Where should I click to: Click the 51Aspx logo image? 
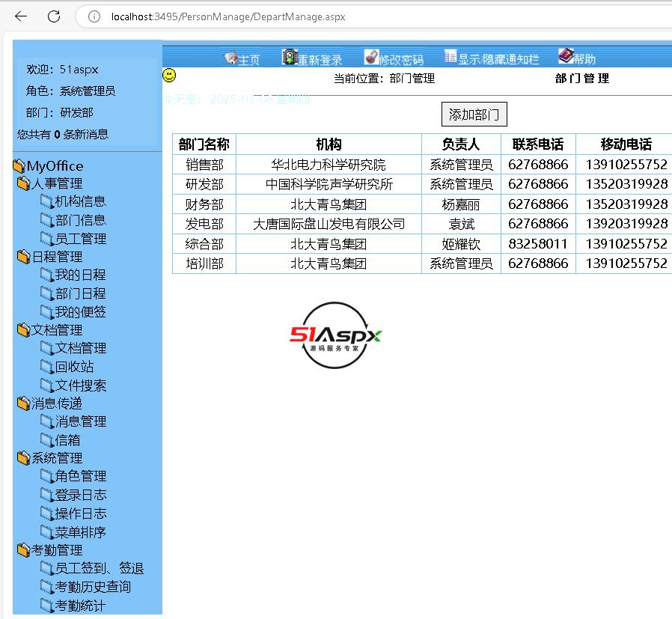coord(336,335)
